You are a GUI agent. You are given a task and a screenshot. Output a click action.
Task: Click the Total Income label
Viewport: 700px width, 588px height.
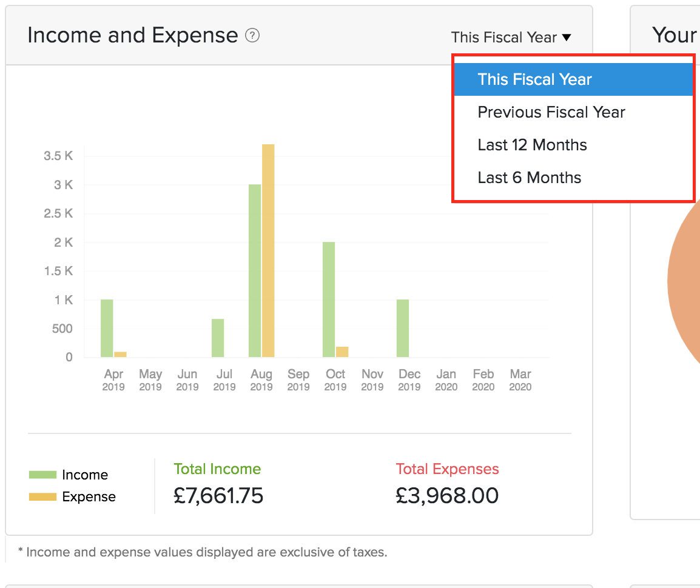click(x=217, y=469)
